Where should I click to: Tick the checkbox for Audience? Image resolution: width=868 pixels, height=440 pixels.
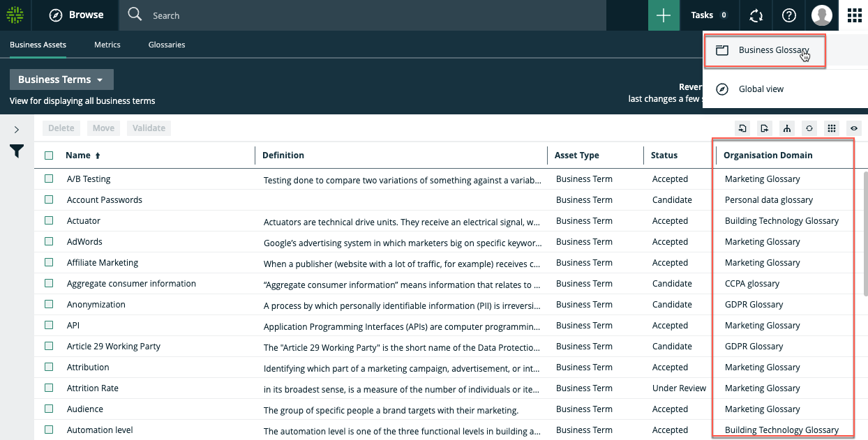49,409
